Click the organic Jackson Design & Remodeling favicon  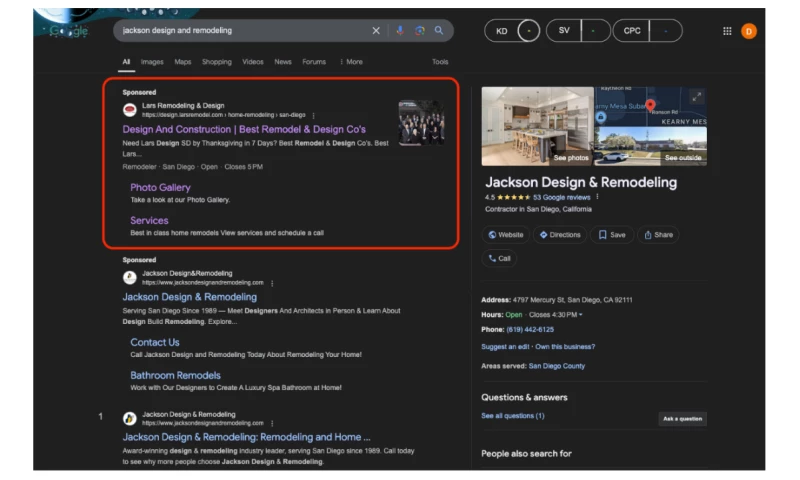[x=130, y=418]
